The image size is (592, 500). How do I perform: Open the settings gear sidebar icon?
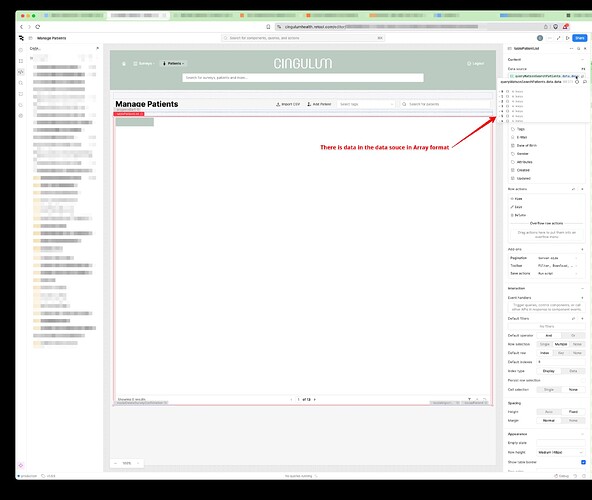tap(21, 116)
